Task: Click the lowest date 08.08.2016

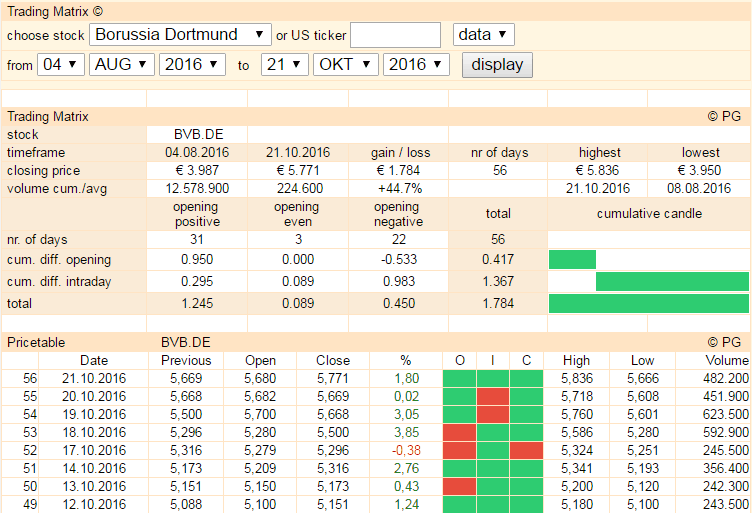Action: [x=699, y=188]
